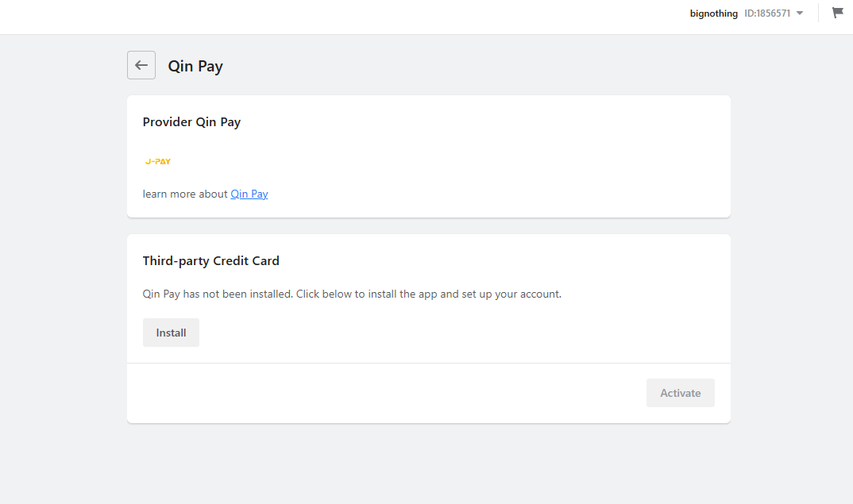Click blank area of the top header bar

[x=326, y=17]
